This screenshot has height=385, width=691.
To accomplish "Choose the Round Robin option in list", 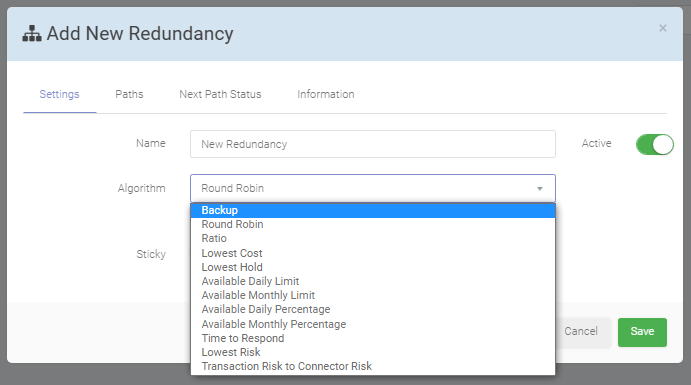I will click(x=373, y=224).
